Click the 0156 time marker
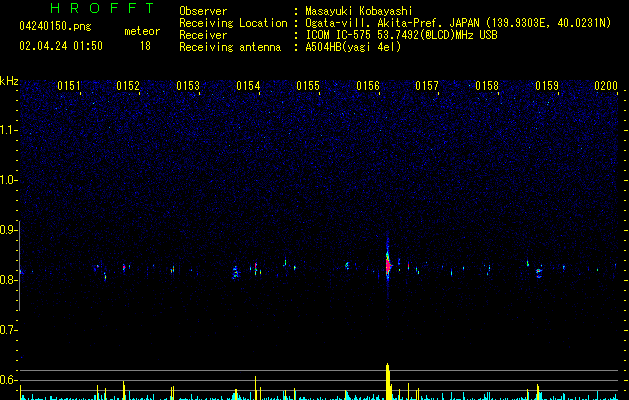Screen dimensions: 629x400 pyautogui.click(x=368, y=86)
